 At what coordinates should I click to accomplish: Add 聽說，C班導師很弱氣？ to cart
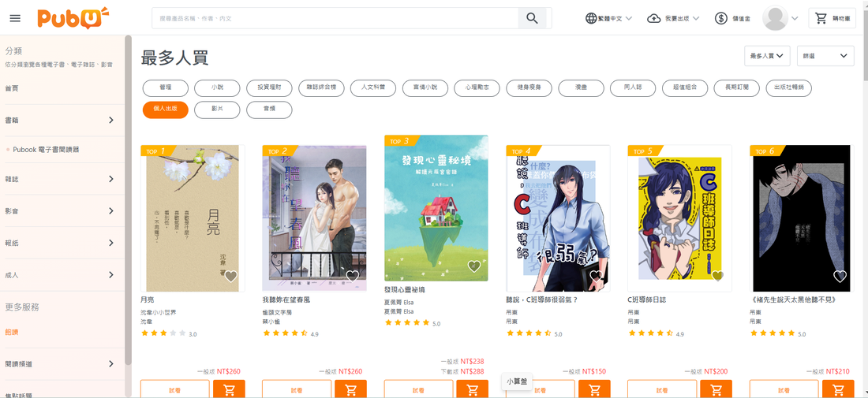tap(594, 389)
